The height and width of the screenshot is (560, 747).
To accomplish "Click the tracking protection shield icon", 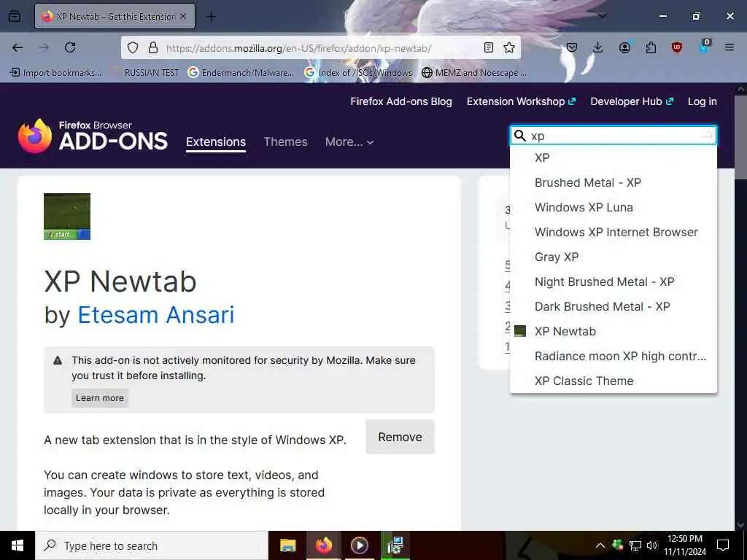I will point(133,47).
